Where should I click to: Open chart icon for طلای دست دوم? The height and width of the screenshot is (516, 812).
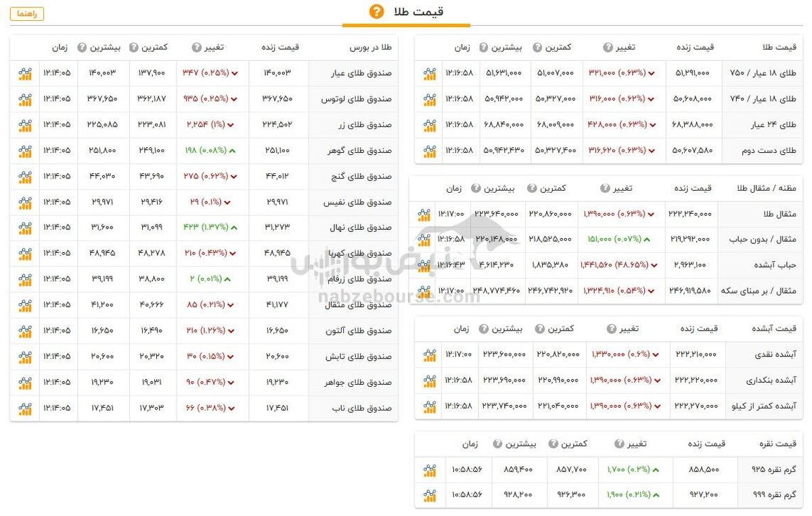[430, 151]
